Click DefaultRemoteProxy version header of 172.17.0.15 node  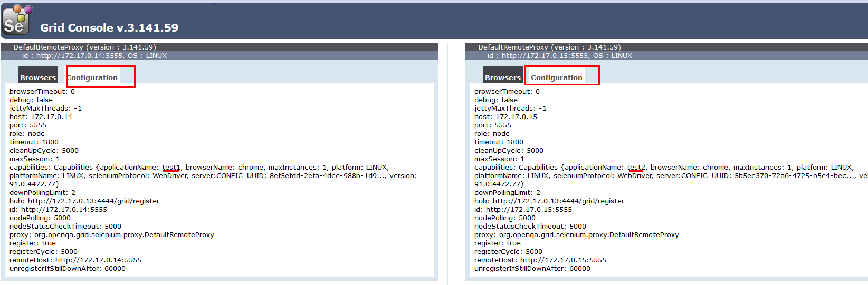(x=549, y=47)
